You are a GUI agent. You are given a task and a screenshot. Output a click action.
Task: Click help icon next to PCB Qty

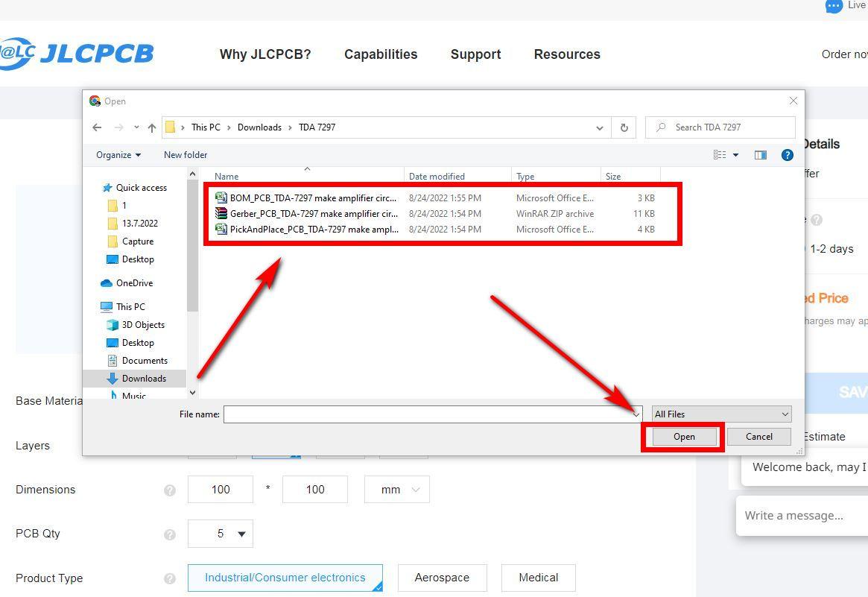point(170,534)
